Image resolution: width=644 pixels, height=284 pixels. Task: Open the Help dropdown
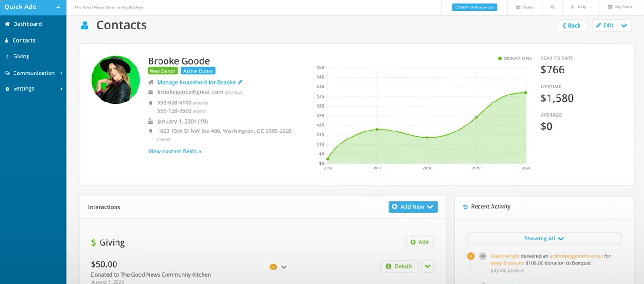[x=581, y=7]
